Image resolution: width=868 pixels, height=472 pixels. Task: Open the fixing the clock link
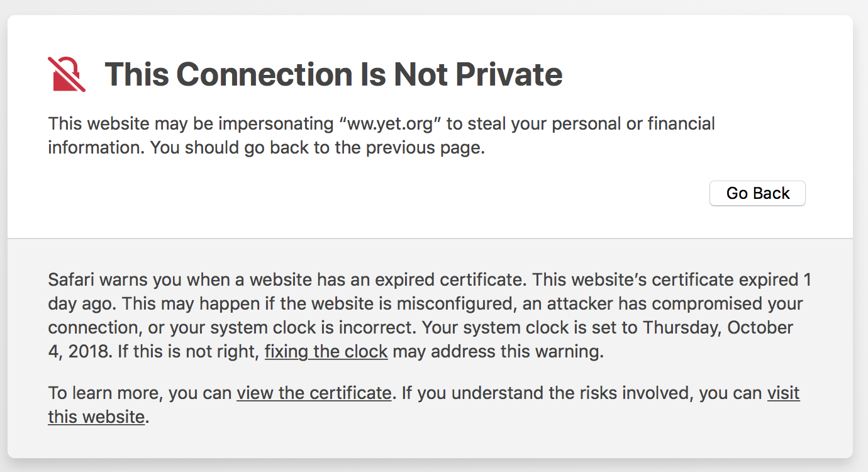click(x=326, y=351)
